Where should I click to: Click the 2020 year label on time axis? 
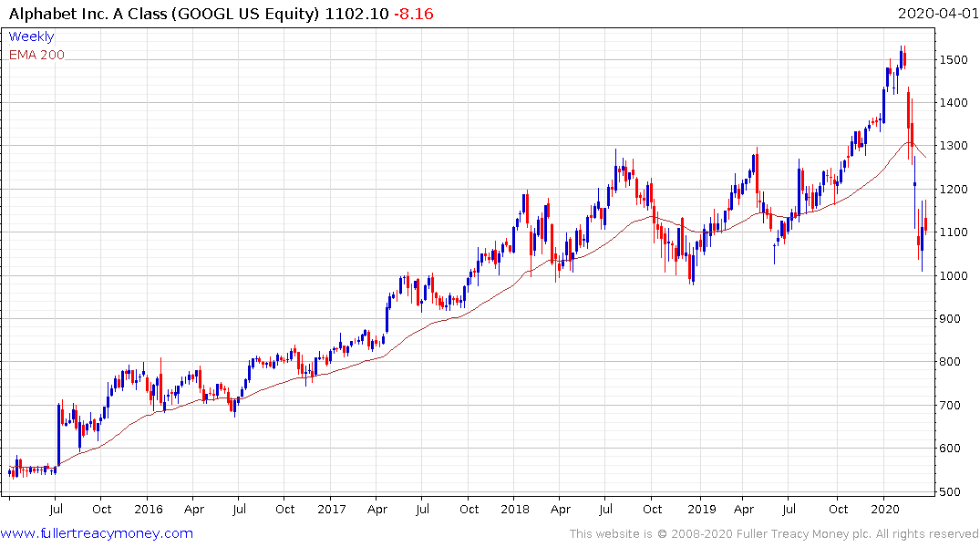point(884,509)
